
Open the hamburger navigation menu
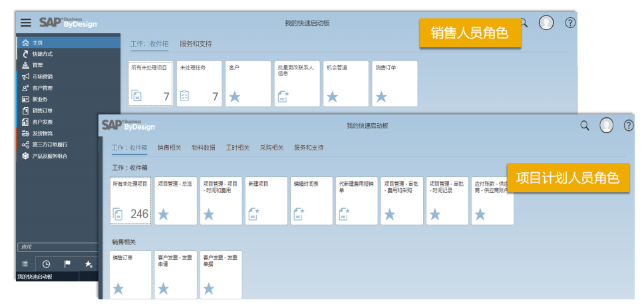click(x=25, y=23)
